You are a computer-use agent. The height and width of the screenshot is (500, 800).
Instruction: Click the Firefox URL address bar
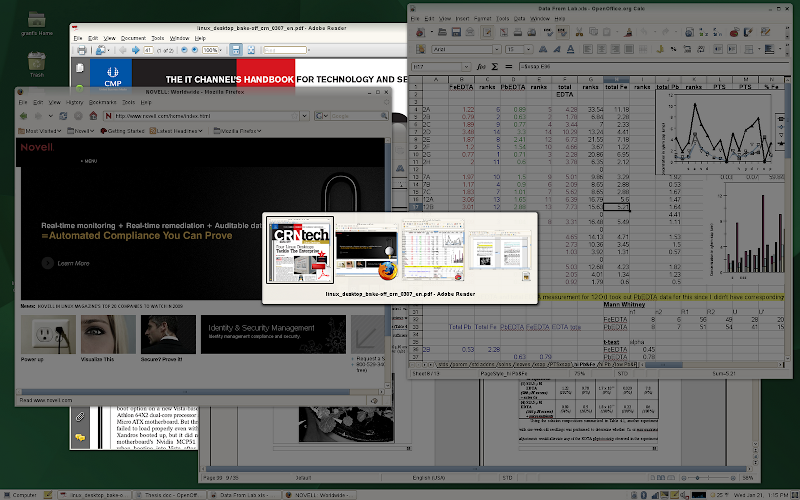[203, 116]
